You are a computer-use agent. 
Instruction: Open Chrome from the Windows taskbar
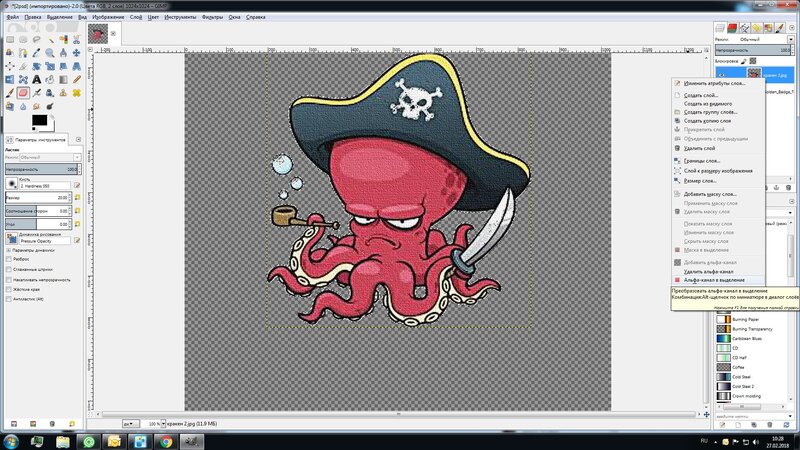[166, 442]
